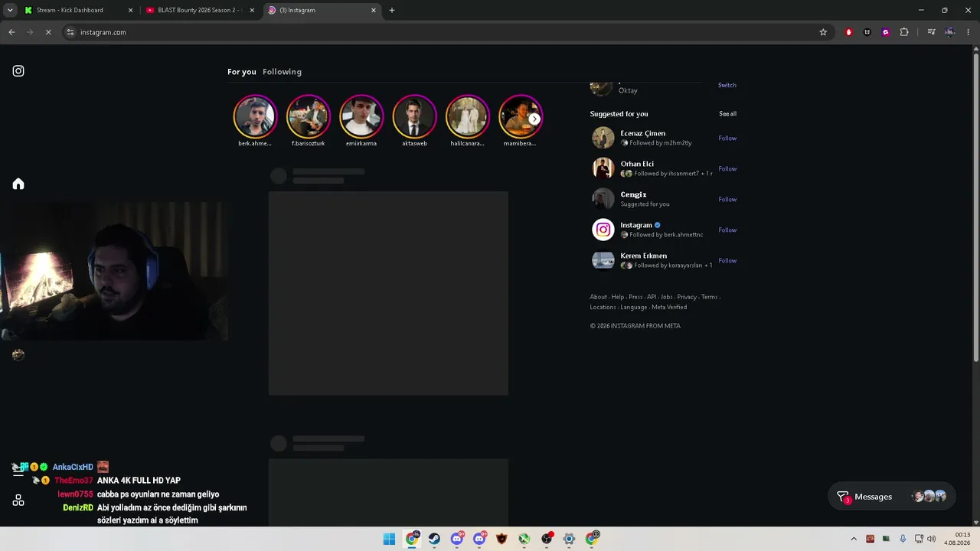
Task: View f.barisozturk story
Action: [x=308, y=116]
